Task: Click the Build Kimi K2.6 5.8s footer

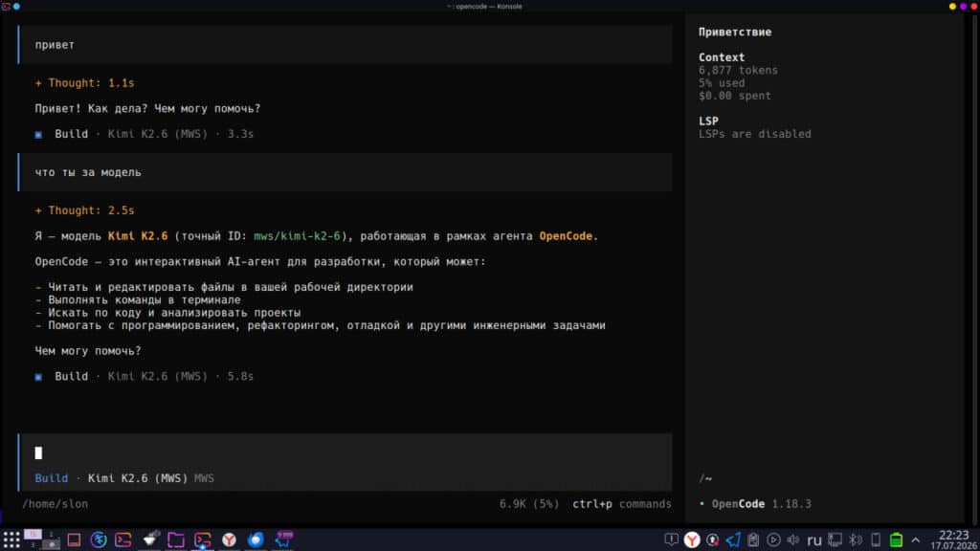Action: (x=145, y=377)
